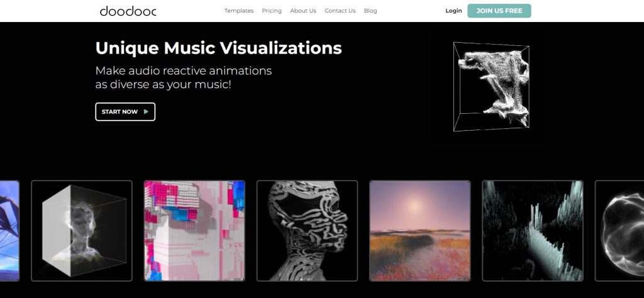Click the play arrow inside START NOW
Image resolution: width=644 pixels, height=298 pixels.
pos(146,112)
